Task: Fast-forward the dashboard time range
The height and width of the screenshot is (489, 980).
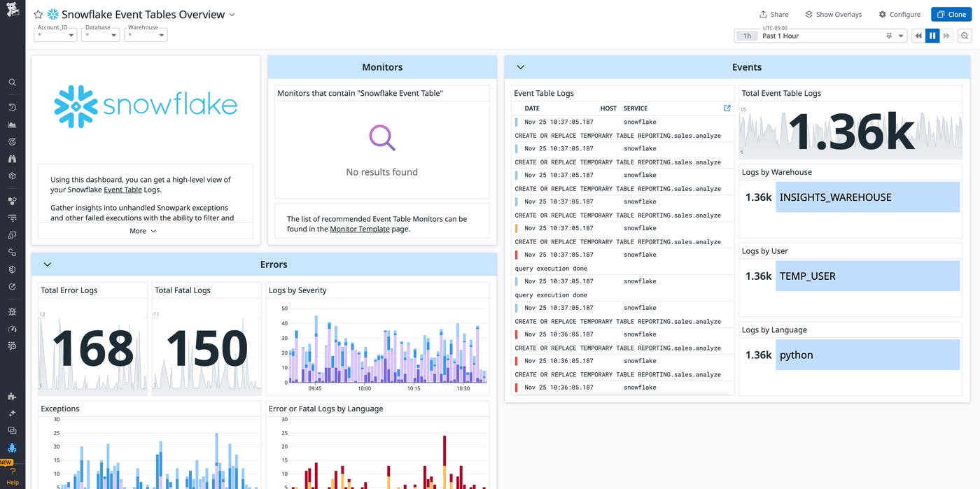Action: coord(946,35)
